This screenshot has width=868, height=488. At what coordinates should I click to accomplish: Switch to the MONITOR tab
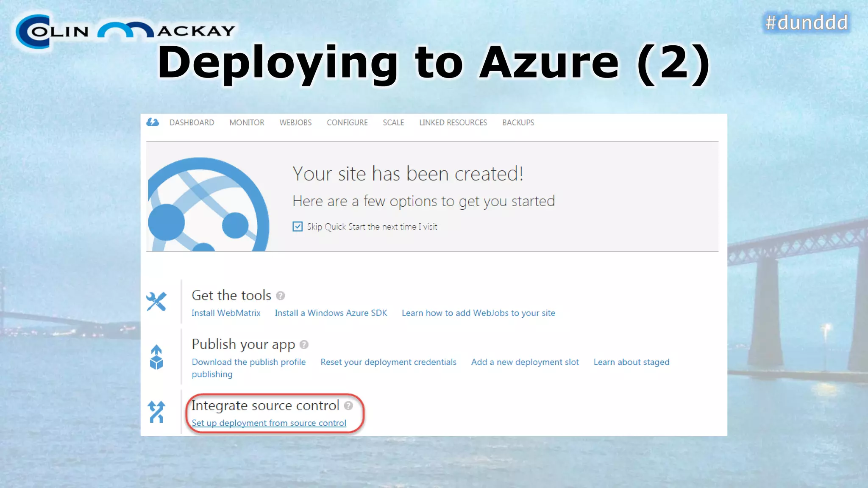click(247, 122)
